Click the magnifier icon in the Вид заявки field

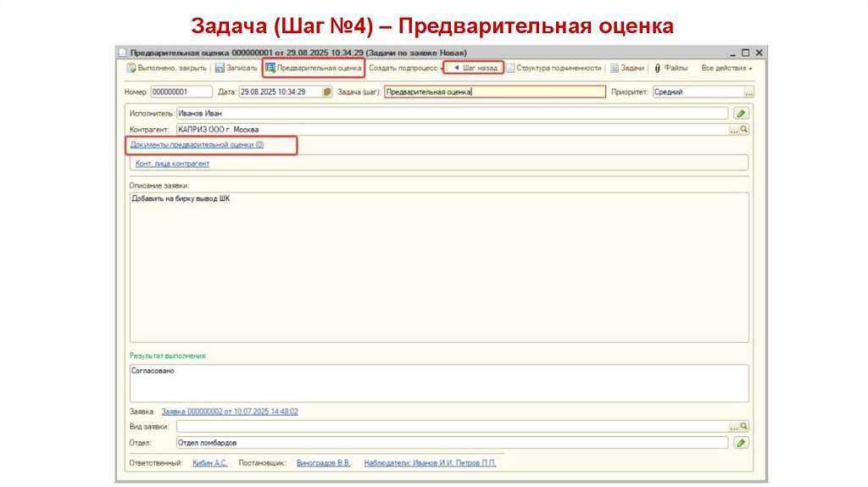(744, 427)
